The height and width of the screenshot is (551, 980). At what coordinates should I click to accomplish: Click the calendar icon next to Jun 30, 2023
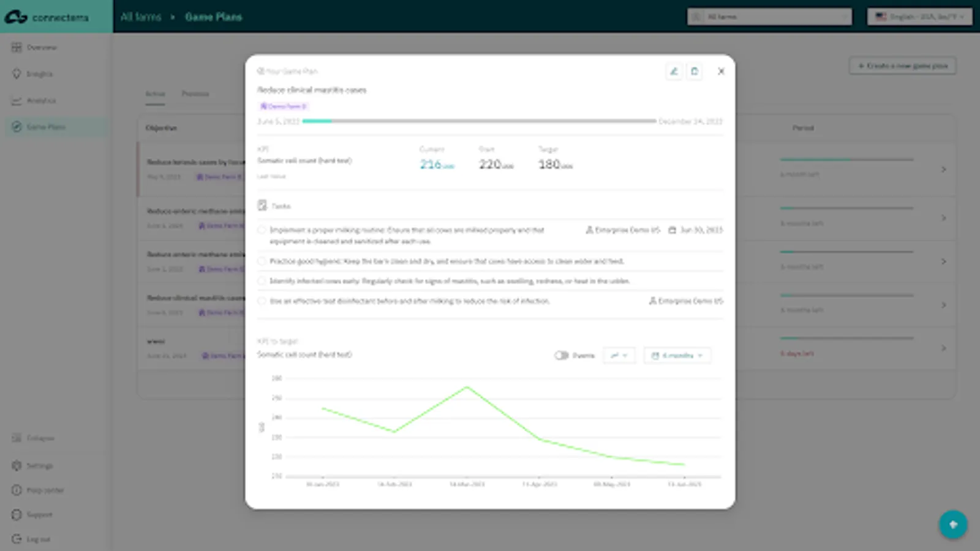(672, 230)
